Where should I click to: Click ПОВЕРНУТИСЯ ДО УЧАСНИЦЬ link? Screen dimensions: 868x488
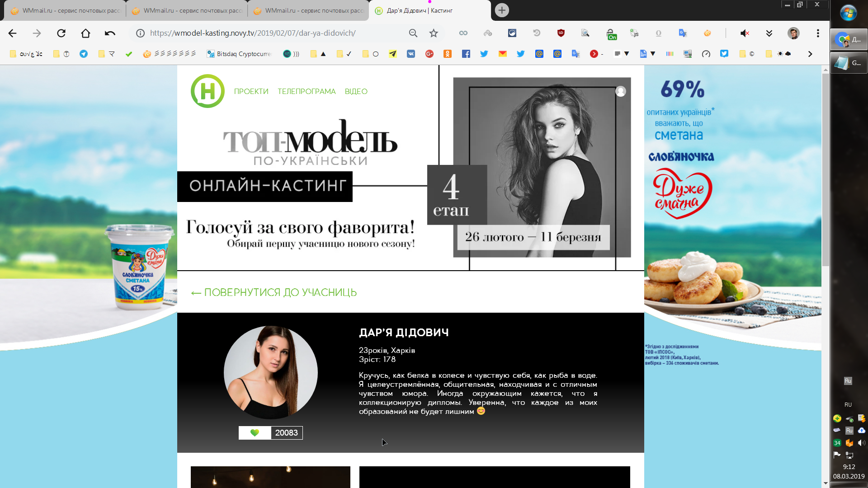274,292
